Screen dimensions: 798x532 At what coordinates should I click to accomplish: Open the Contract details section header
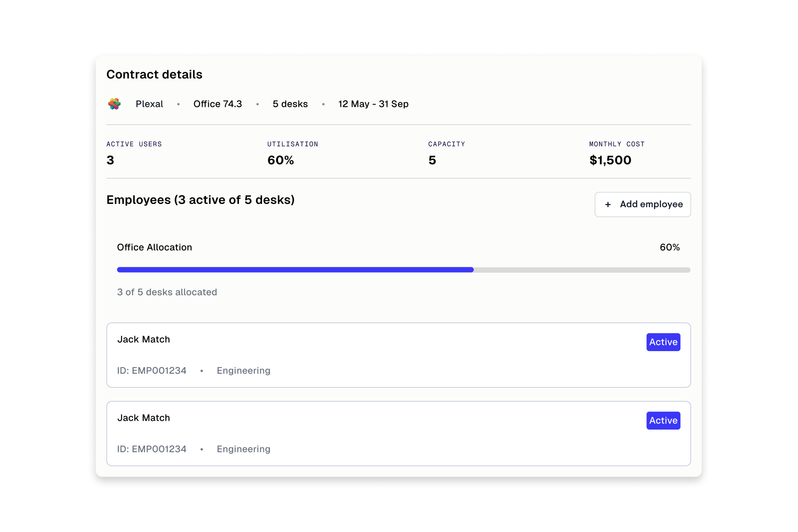click(x=154, y=74)
